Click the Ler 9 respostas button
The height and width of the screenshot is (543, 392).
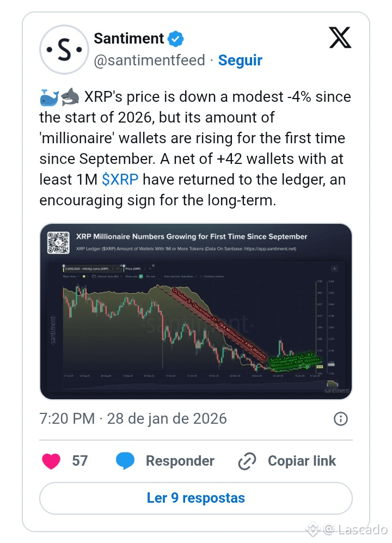(195, 498)
